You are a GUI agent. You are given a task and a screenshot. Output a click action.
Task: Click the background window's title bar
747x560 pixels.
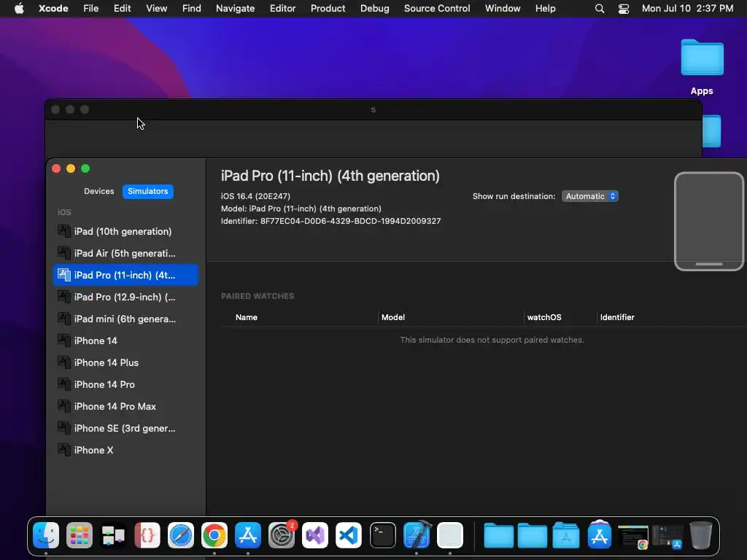tap(373, 109)
